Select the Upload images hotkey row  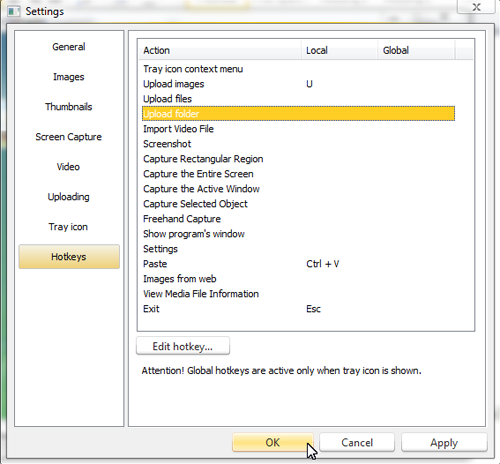298,84
